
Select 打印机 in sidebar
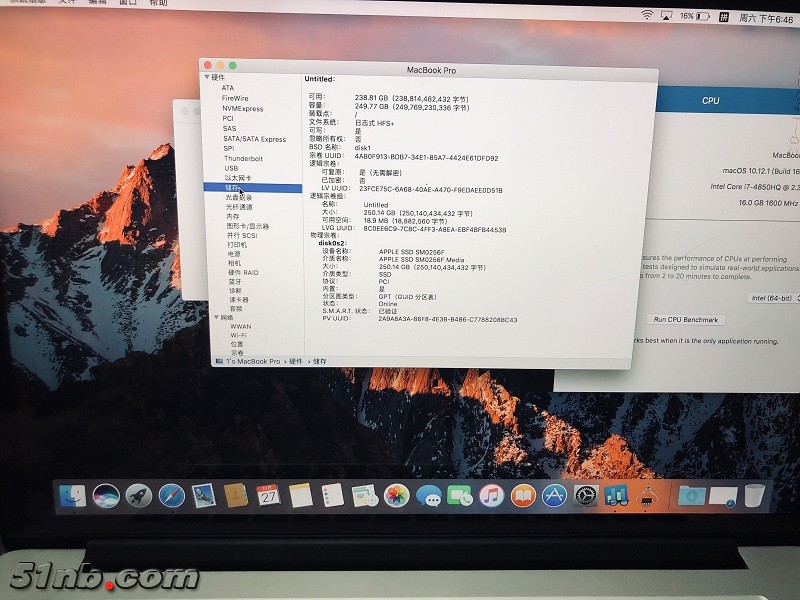click(x=237, y=244)
